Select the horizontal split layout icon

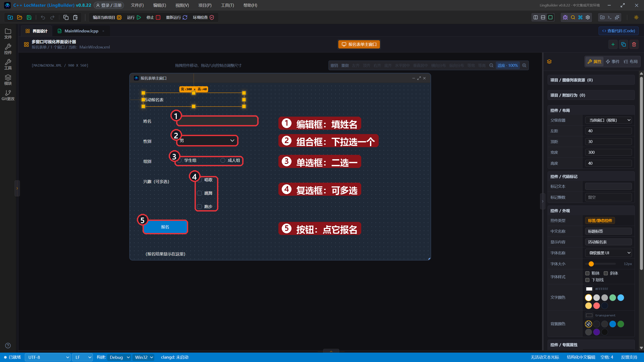(543, 17)
